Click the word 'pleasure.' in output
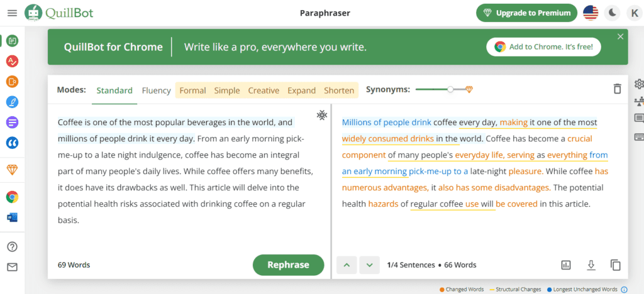Viewport: 644px width, 294px height. pos(526,171)
